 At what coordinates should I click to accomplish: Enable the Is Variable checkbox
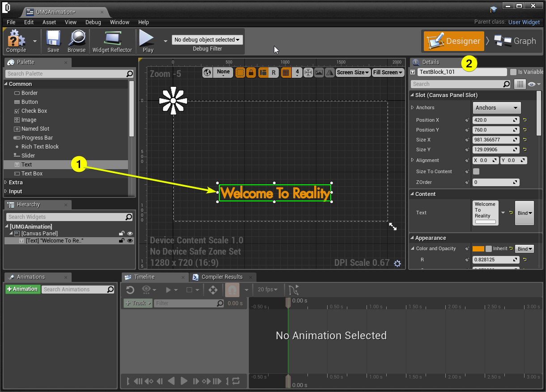pos(513,72)
